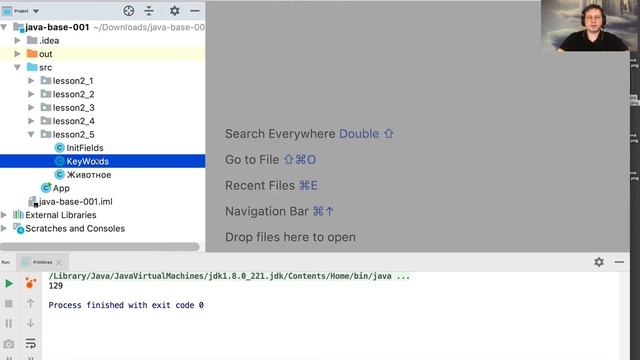Image resolution: width=640 pixels, height=360 pixels.
Task: Select the lesson2_2 package
Action: (73, 94)
